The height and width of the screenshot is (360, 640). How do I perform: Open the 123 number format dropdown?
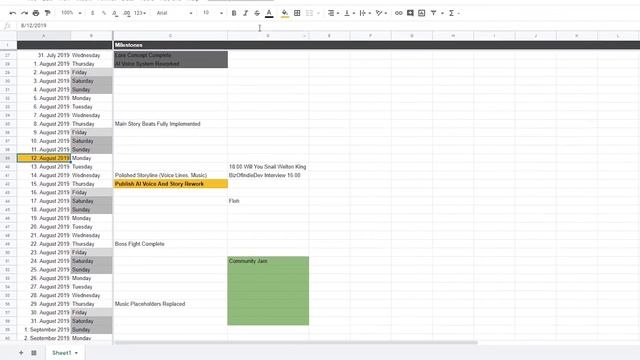140,13
